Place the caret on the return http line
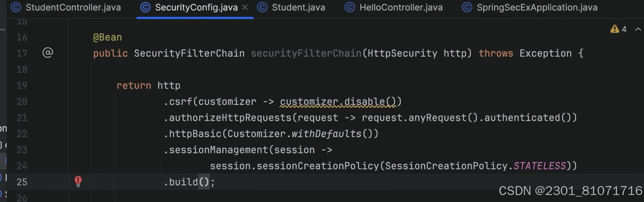This screenshot has height=202, width=644. click(148, 85)
